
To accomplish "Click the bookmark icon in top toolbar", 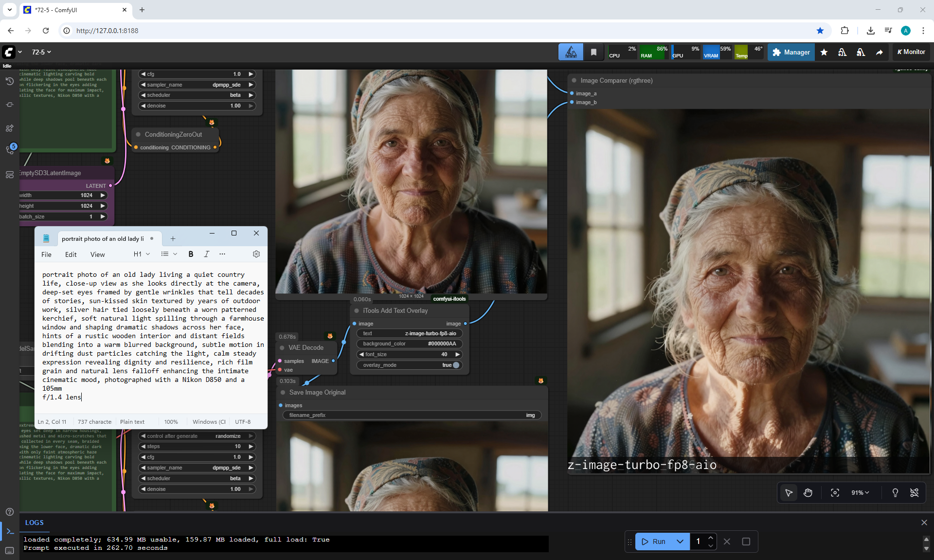I will point(593,52).
